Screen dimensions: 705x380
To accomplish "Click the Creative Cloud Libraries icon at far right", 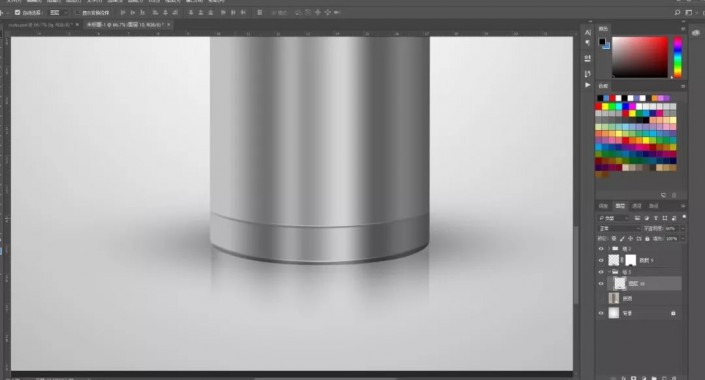I will [696, 33].
